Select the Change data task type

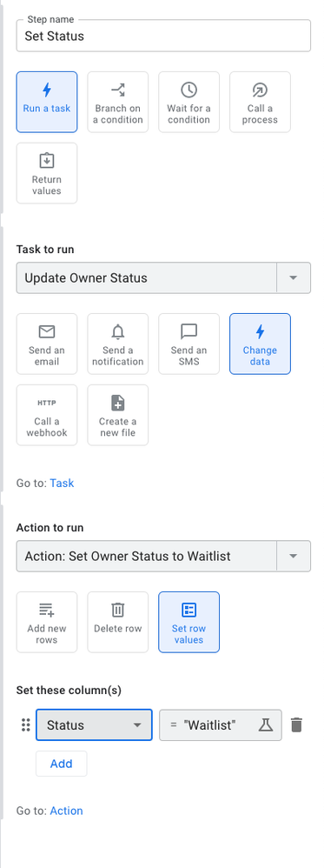click(260, 344)
